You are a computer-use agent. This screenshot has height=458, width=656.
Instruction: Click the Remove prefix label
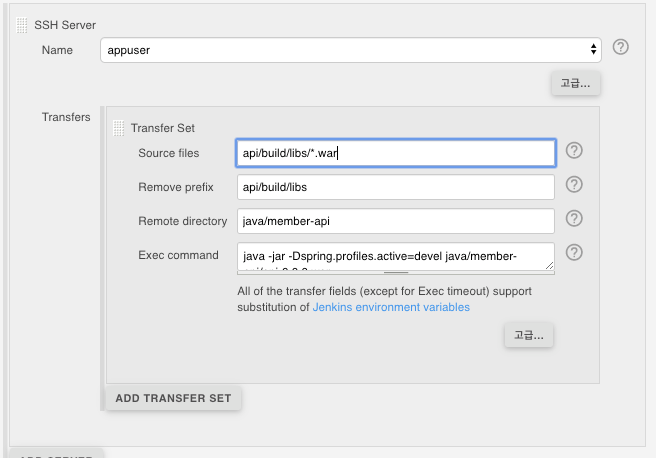coord(176,187)
